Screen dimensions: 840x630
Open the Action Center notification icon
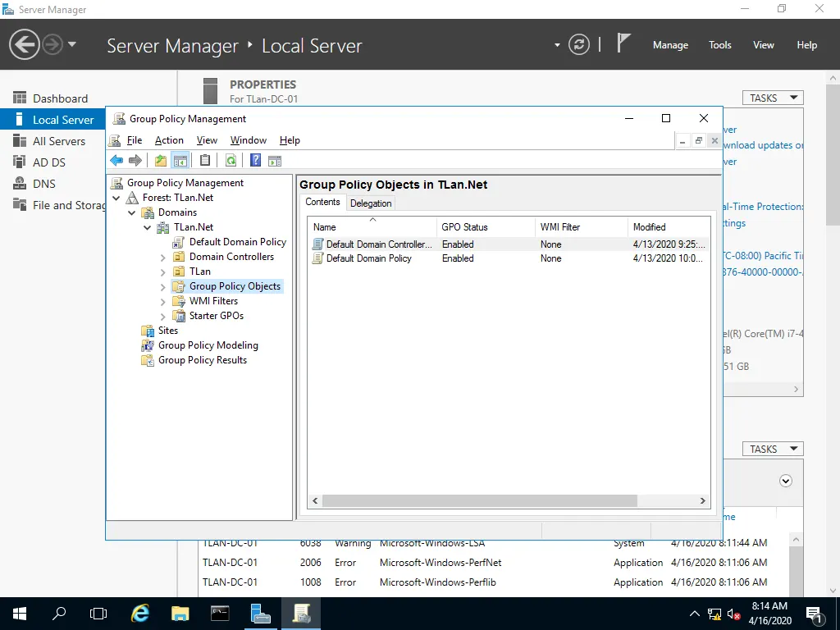click(x=815, y=614)
